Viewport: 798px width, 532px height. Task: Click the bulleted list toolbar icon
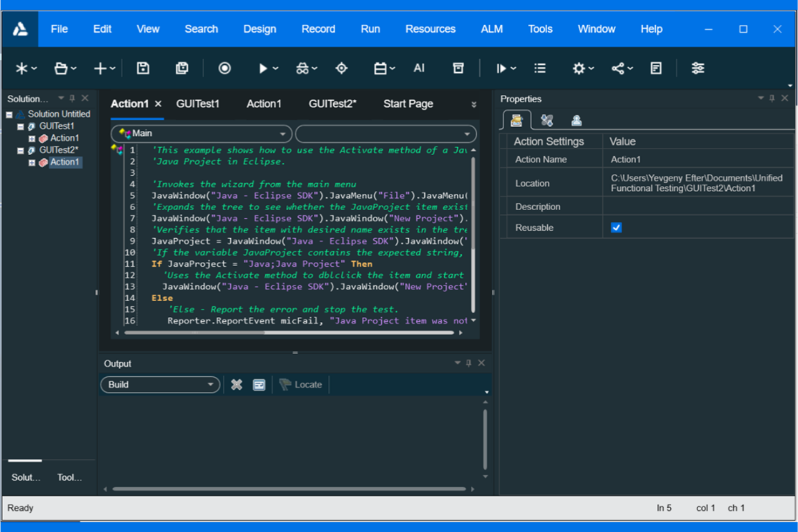[540, 68]
